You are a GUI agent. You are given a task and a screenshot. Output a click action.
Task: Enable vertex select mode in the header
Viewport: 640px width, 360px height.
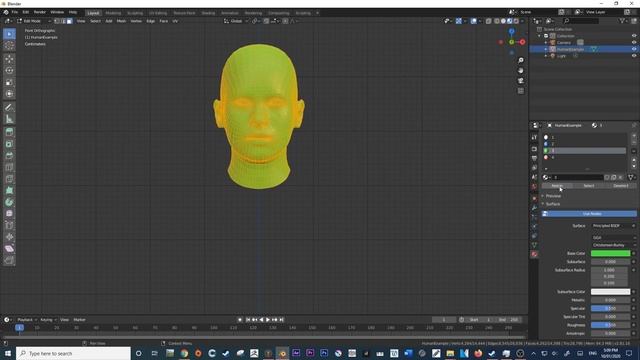57,21
